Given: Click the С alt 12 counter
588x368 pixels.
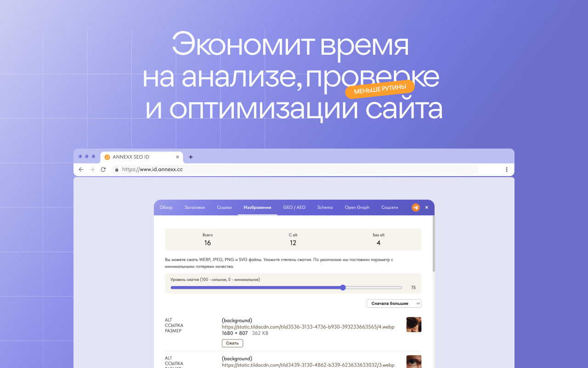Looking at the screenshot, I should tap(293, 239).
